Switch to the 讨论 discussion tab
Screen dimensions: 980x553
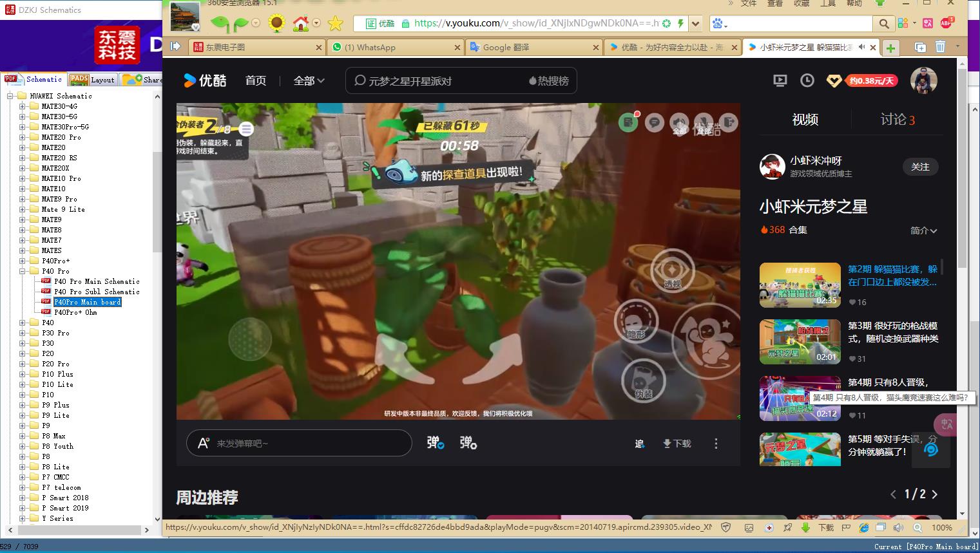pos(898,119)
